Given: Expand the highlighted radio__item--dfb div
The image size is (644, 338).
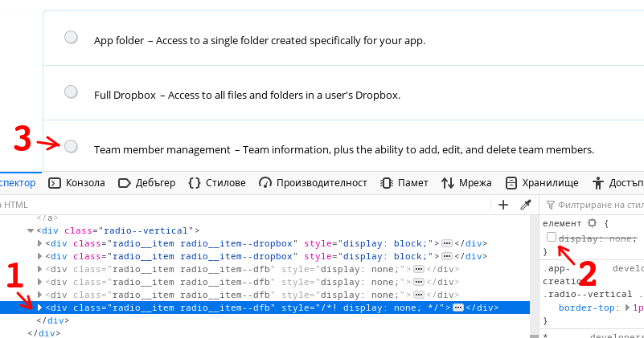Looking at the screenshot, I should (x=40, y=307).
